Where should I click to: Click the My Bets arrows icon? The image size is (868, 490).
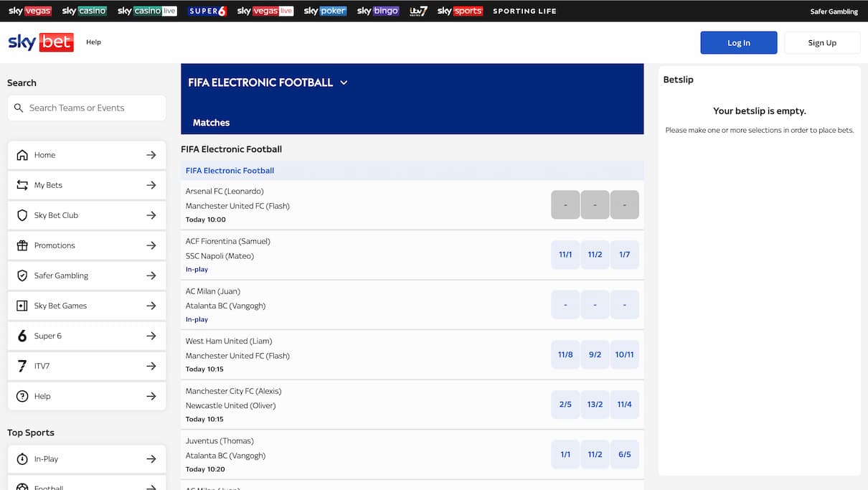tap(22, 185)
